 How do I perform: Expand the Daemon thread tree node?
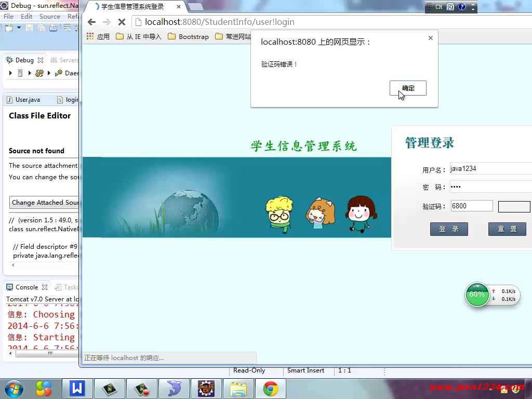pos(49,73)
